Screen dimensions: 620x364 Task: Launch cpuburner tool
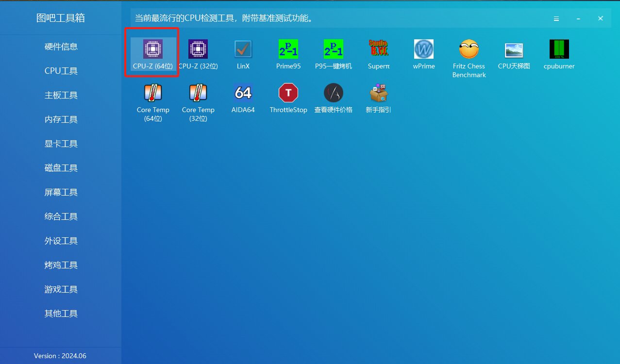click(x=559, y=54)
